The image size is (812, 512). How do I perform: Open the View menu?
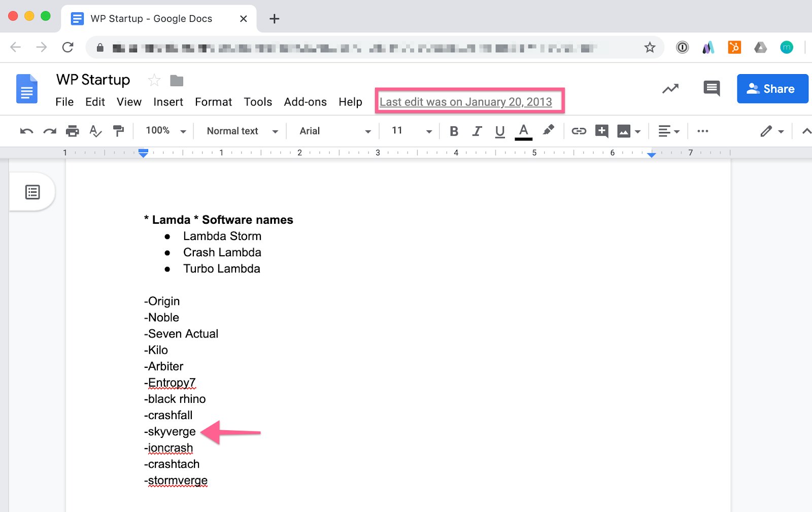click(129, 102)
